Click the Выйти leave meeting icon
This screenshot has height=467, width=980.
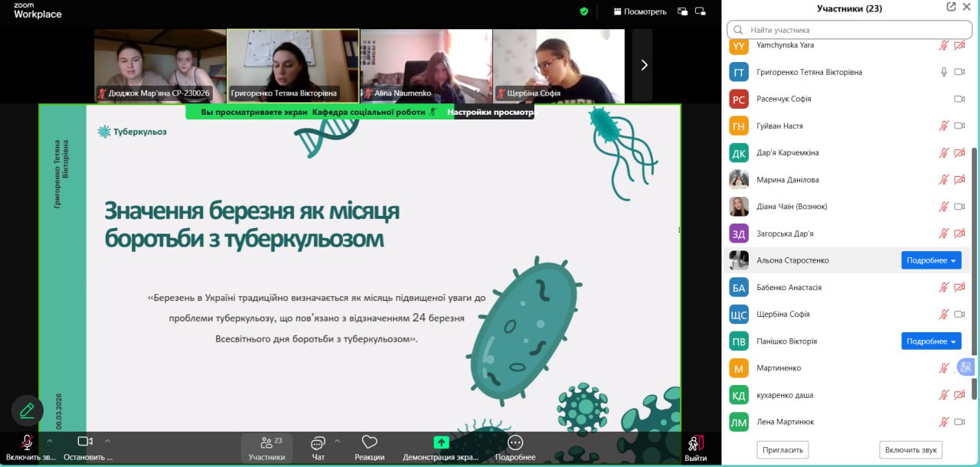pos(695,443)
